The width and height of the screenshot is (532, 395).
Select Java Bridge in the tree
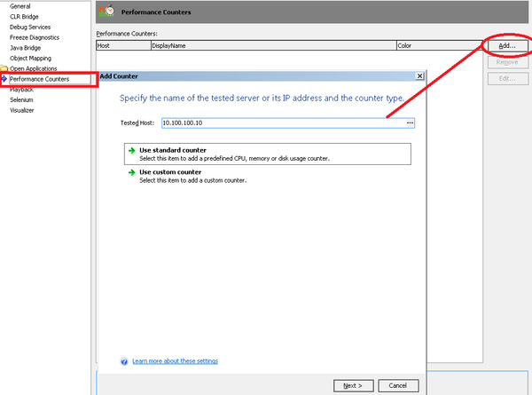point(26,48)
